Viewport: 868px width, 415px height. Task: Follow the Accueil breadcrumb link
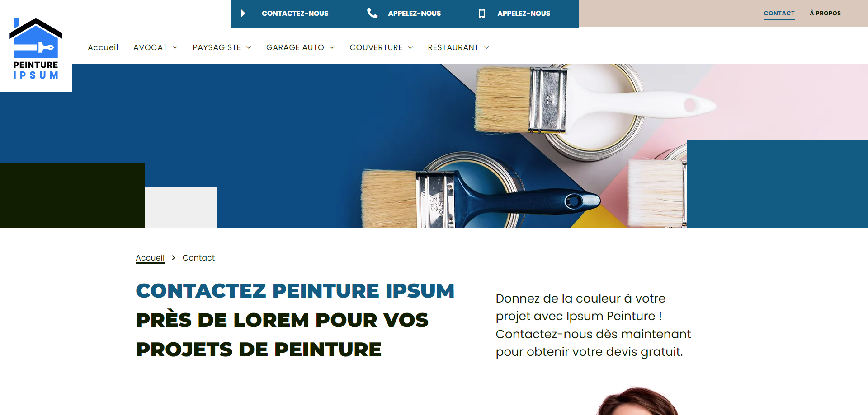click(x=150, y=258)
